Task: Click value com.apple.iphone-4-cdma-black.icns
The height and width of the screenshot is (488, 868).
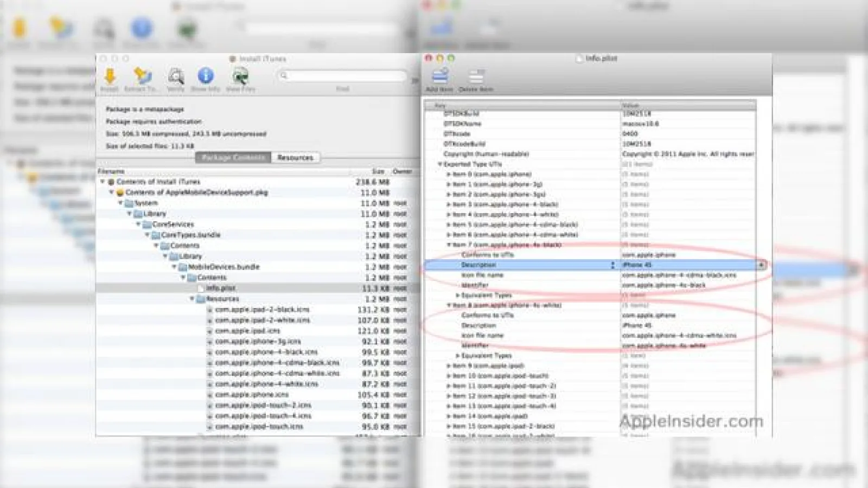Action: click(679, 275)
